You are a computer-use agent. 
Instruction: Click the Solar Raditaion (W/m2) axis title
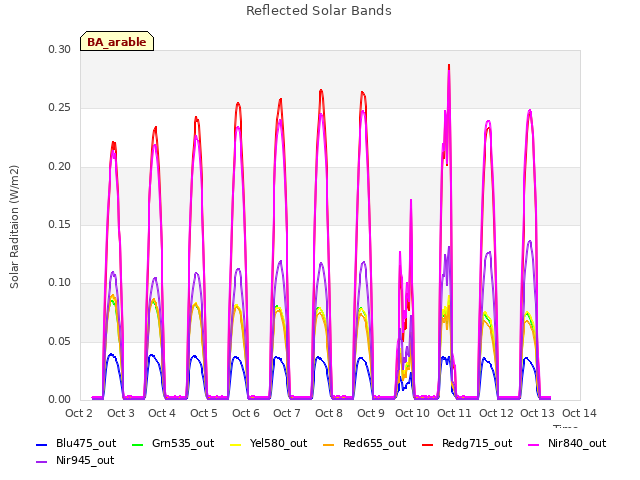14,227
